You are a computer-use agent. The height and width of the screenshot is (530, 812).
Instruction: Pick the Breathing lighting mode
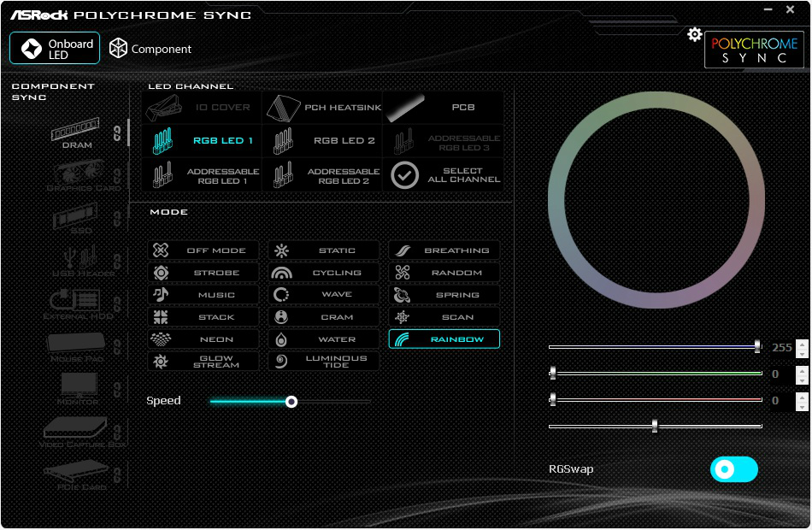(444, 250)
